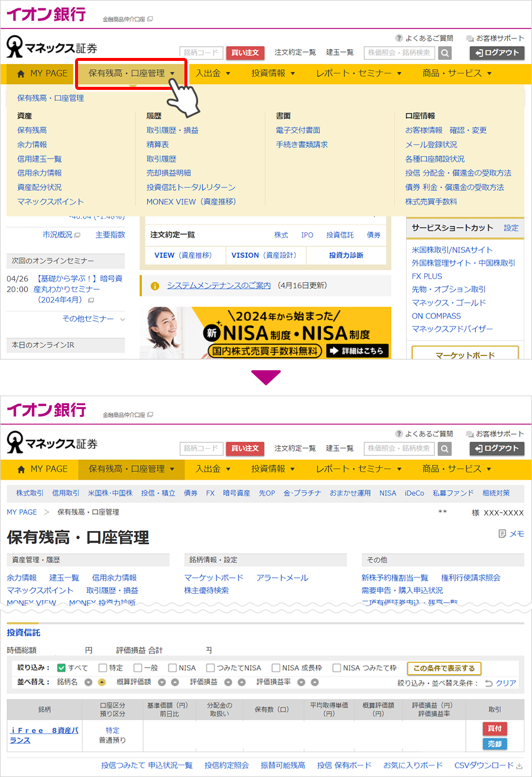The height and width of the screenshot is (777, 532).
Task: Open the アラートメール link
Action: (283, 578)
